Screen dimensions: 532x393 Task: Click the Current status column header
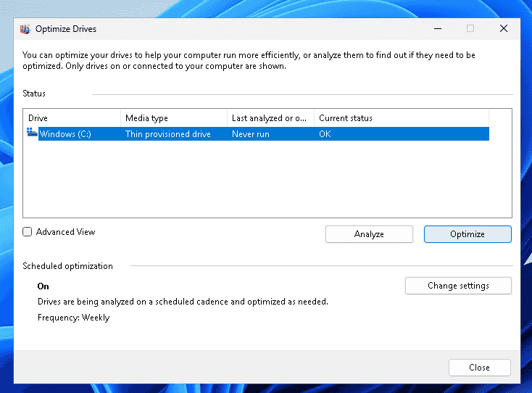[x=401, y=118]
